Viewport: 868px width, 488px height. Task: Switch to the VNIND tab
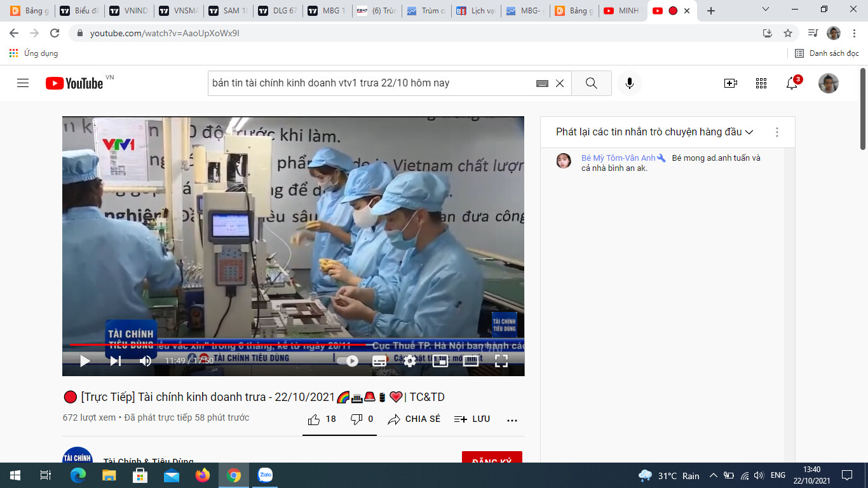130,11
